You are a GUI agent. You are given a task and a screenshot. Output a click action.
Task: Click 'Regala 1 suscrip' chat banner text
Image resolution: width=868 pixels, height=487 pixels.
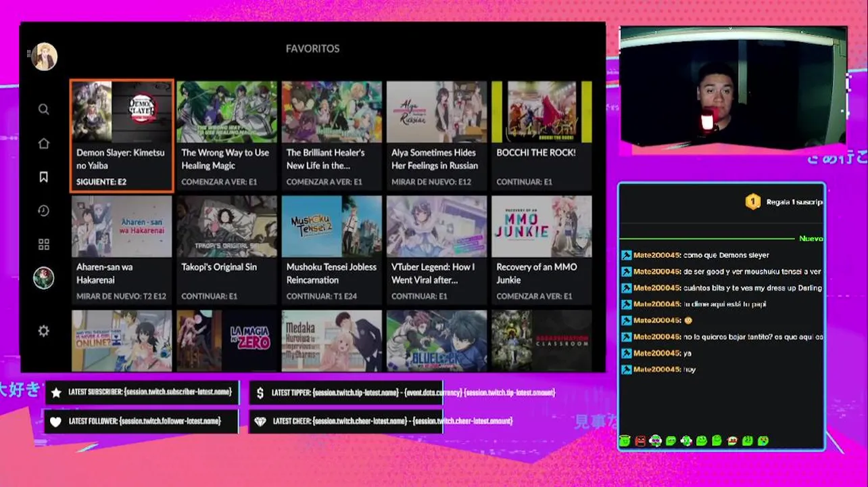[x=794, y=202]
